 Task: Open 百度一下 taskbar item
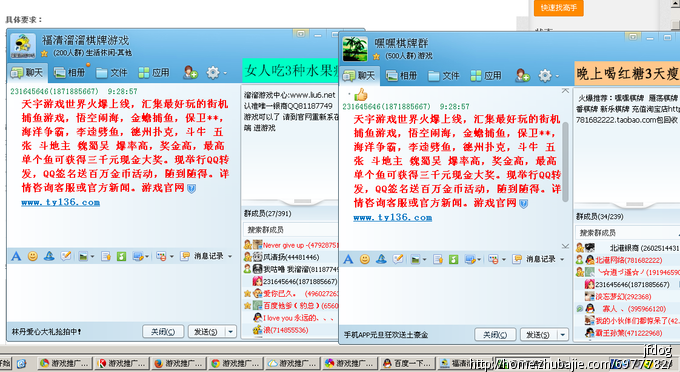[x=406, y=363]
